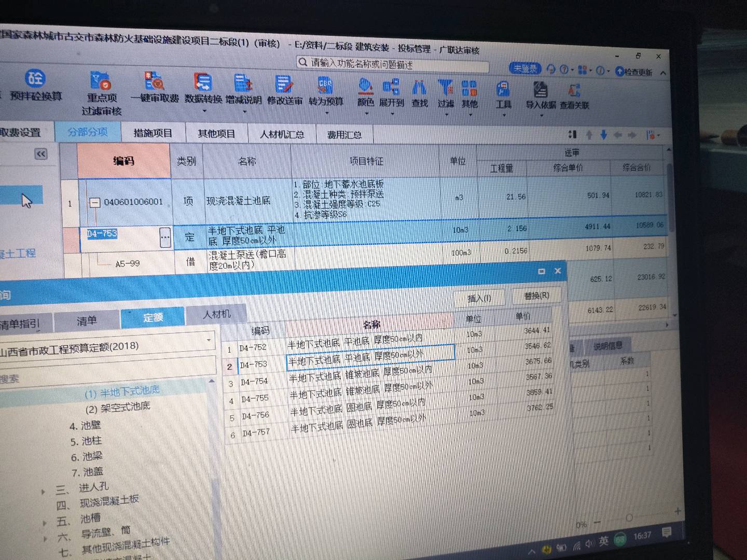Open the 其他 tools icon
Image resolution: width=747 pixels, height=560 pixels.
(469, 94)
